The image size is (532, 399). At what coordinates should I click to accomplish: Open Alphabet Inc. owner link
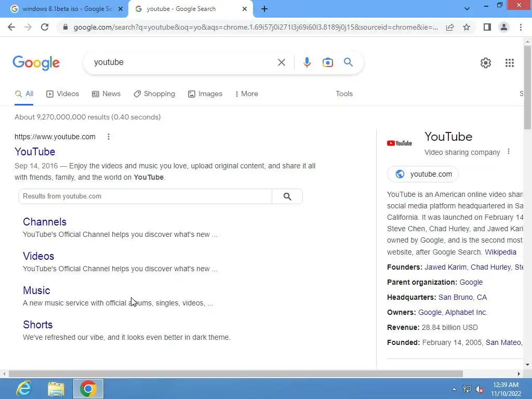(x=466, y=312)
